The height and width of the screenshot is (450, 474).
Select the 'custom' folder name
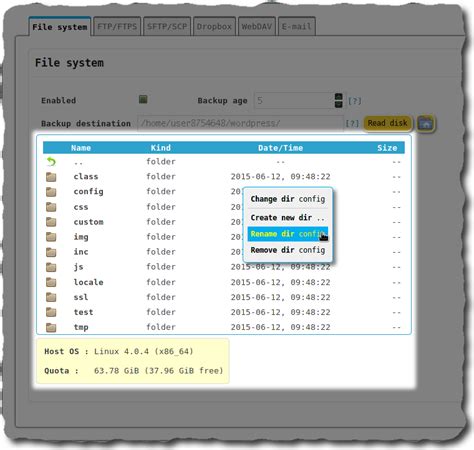pyautogui.click(x=88, y=222)
